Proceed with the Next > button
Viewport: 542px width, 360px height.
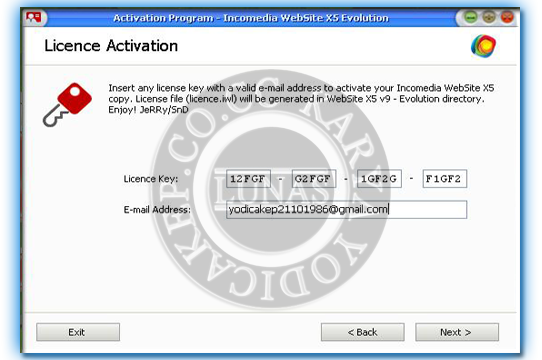[x=457, y=332]
